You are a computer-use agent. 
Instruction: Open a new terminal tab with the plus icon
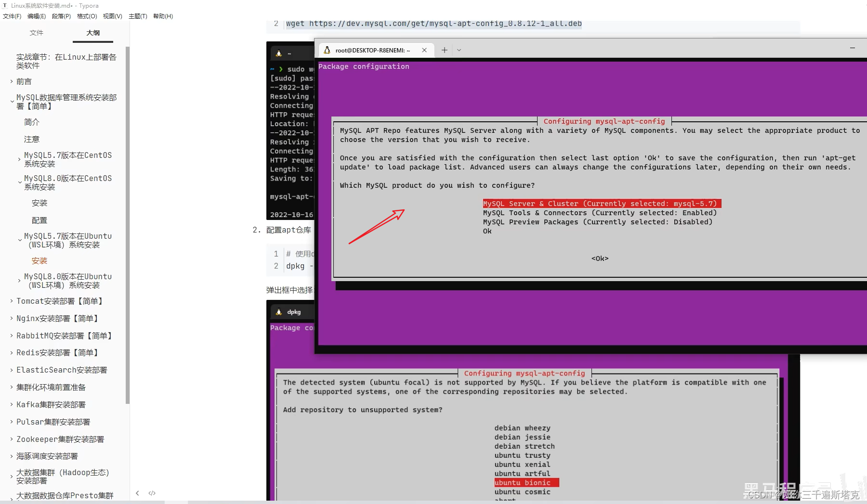click(x=444, y=50)
